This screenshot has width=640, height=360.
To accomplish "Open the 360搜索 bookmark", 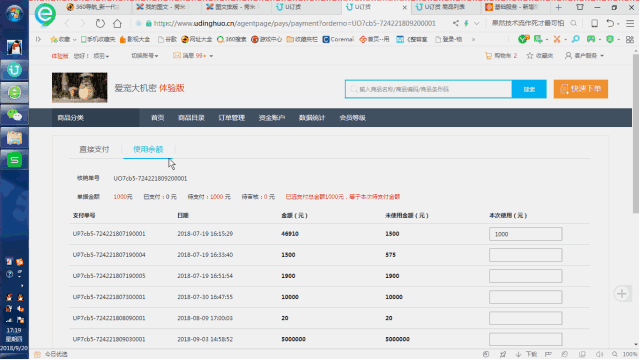I will (231, 39).
